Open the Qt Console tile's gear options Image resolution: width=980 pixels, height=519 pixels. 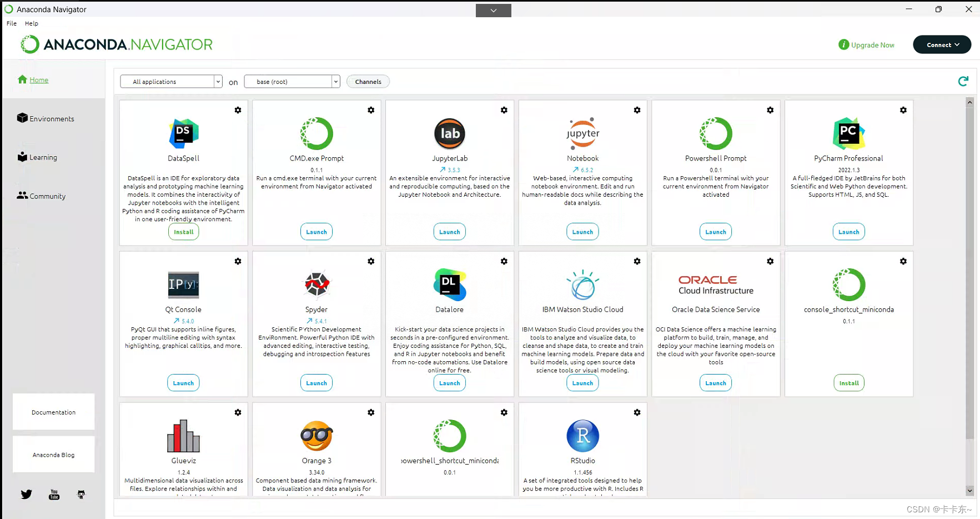point(238,261)
